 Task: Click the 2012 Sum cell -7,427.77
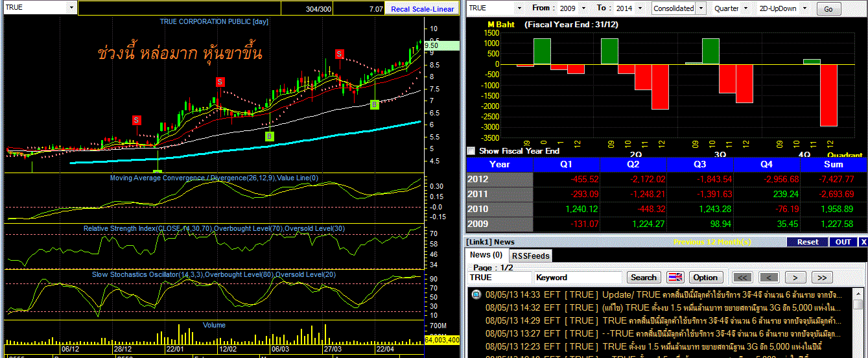click(x=834, y=180)
